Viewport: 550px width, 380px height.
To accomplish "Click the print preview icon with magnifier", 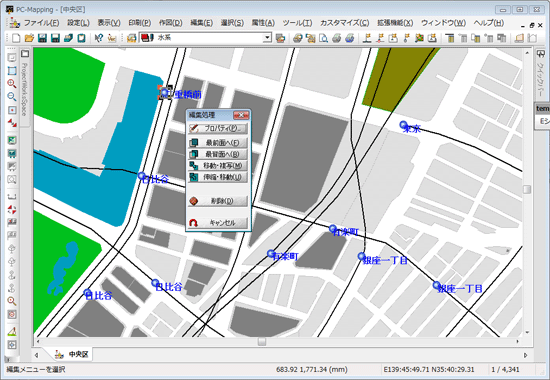I will (323, 38).
